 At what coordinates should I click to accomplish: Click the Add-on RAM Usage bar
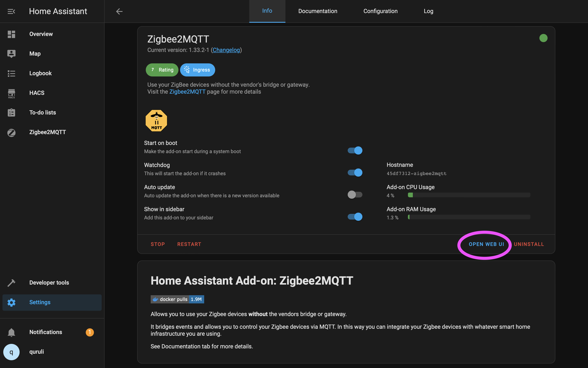[469, 217]
